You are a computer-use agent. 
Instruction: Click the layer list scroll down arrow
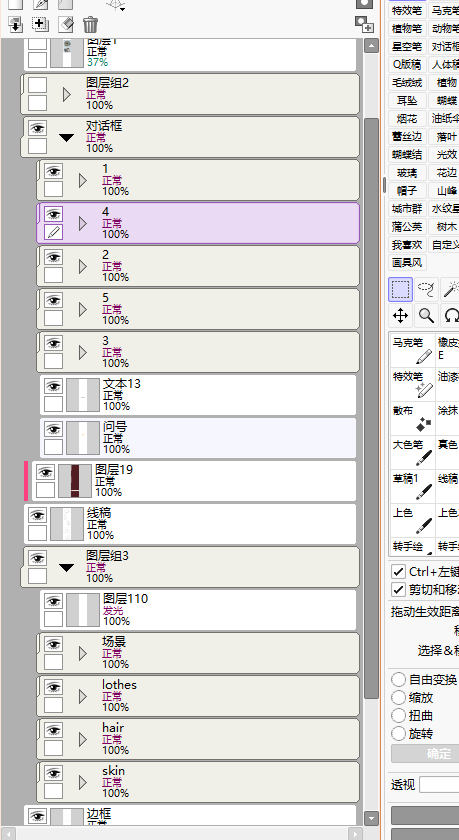click(371, 818)
